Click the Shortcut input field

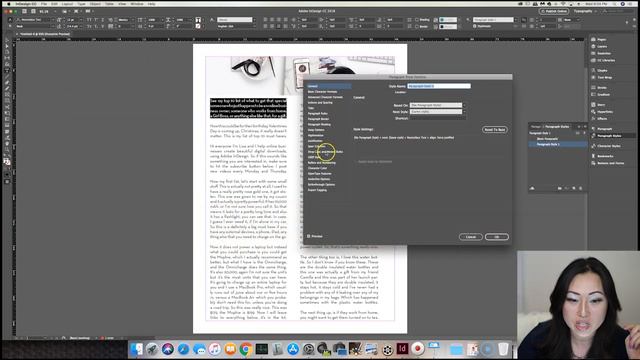click(438, 118)
